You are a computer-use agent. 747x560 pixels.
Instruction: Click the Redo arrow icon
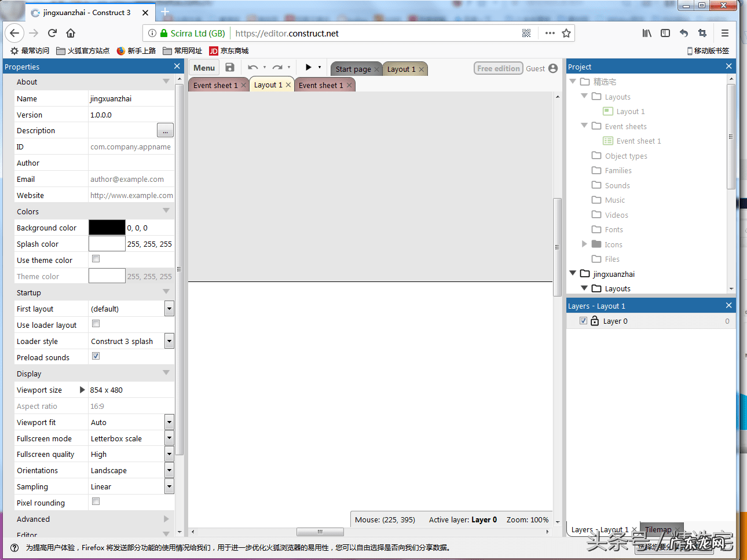[277, 68]
